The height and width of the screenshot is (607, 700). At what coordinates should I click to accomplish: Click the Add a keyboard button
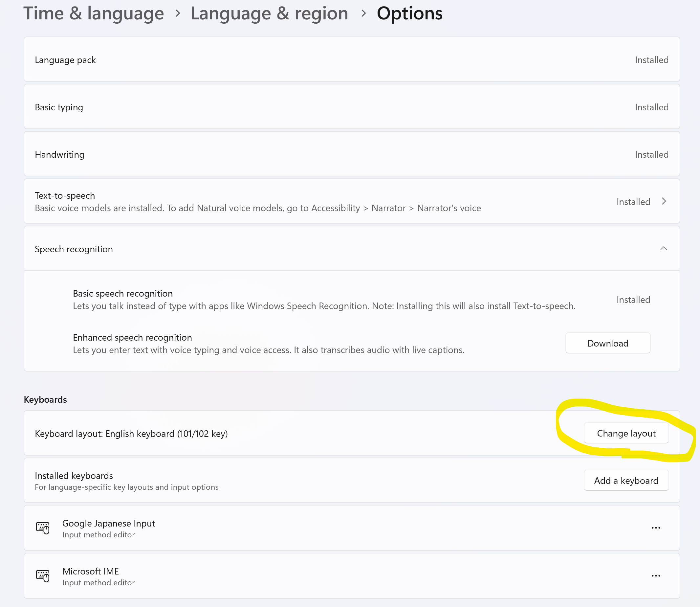click(x=626, y=481)
